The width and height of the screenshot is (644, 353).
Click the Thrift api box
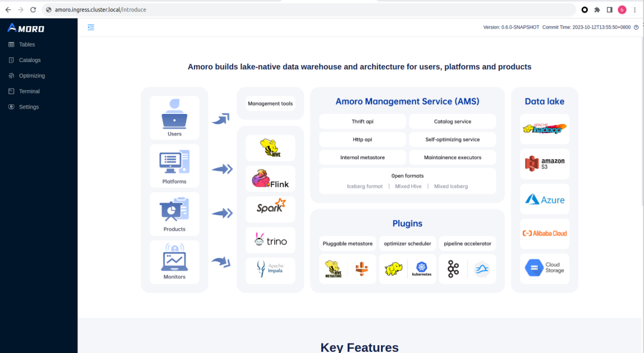363,122
